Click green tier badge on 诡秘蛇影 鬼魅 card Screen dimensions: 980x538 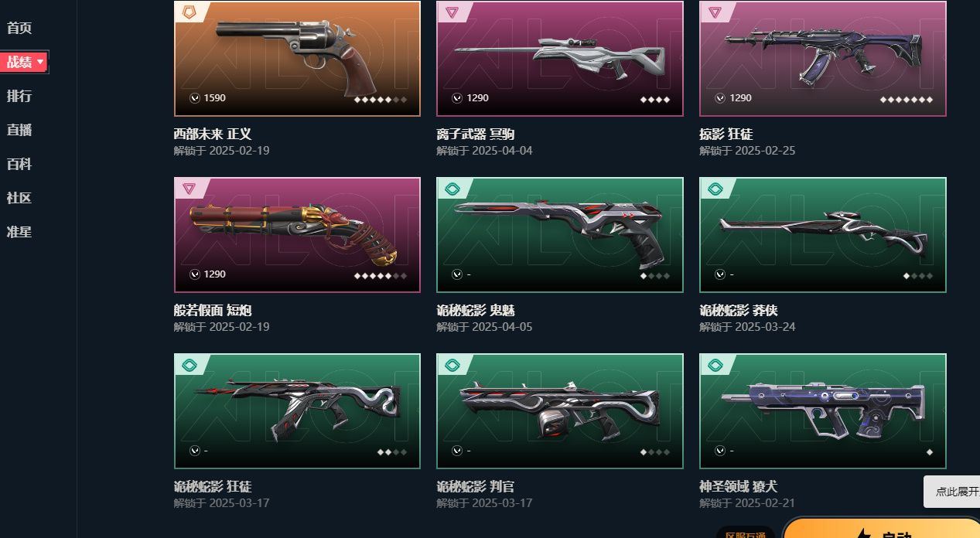tap(452, 189)
